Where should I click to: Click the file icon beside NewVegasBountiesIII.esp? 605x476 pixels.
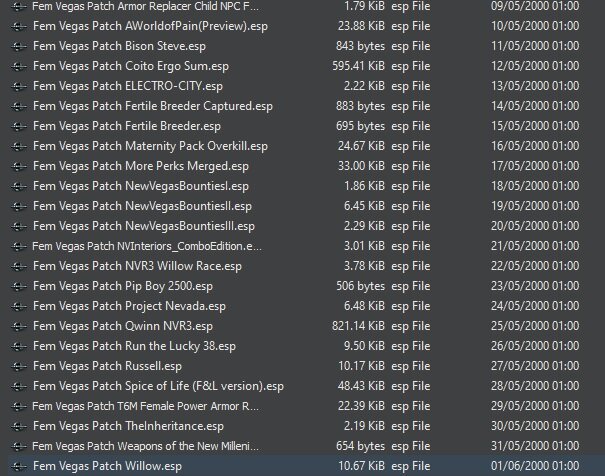click(x=19, y=227)
